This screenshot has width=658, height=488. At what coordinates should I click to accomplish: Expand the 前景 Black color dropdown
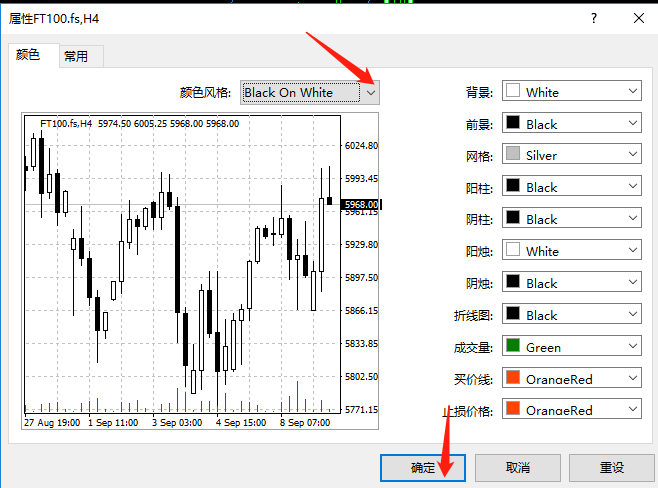point(572,123)
